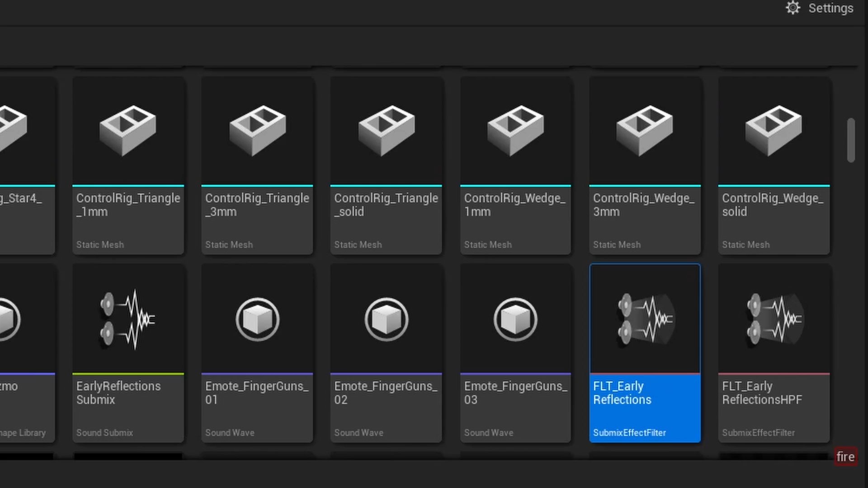868x488 pixels.
Task: Click the Settings label button
Action: [830, 8]
